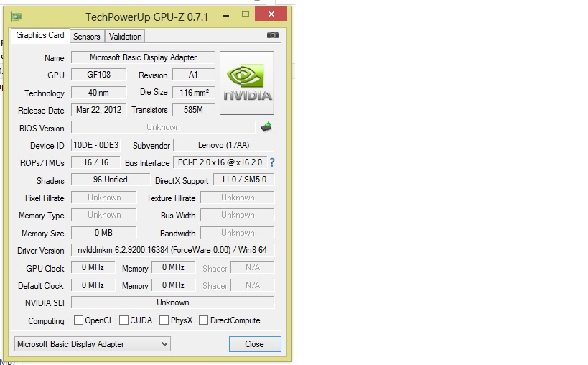Click the GPU field showing GF108

click(x=98, y=75)
